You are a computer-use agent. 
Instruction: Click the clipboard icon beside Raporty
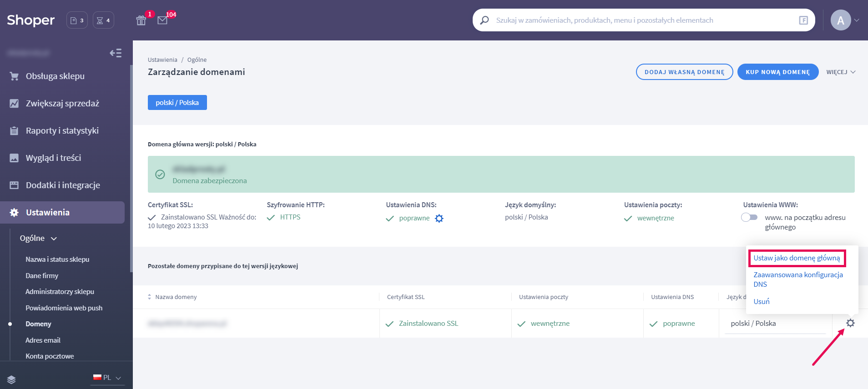coord(14,130)
